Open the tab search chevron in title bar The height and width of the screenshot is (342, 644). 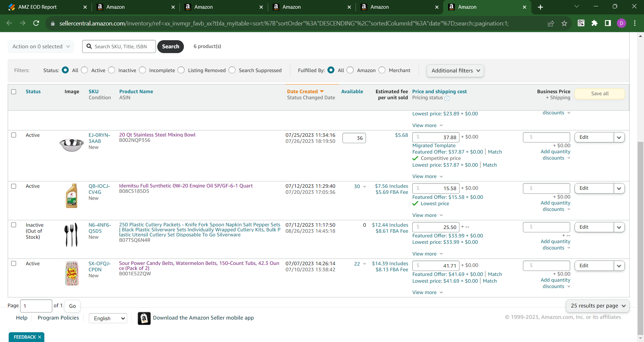[x=577, y=6]
